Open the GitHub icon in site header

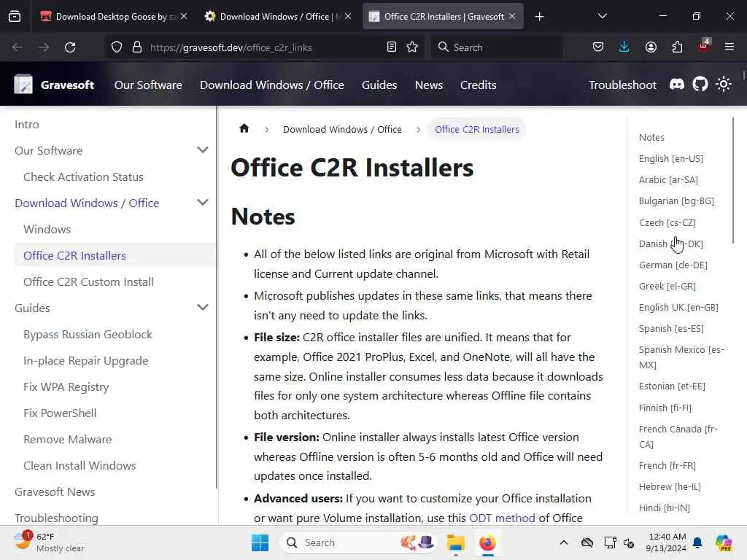coord(700,85)
